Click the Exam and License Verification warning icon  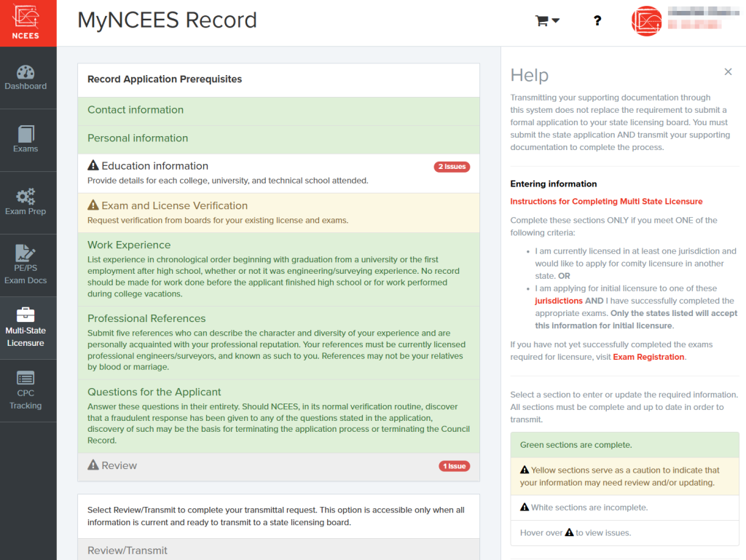93,205
